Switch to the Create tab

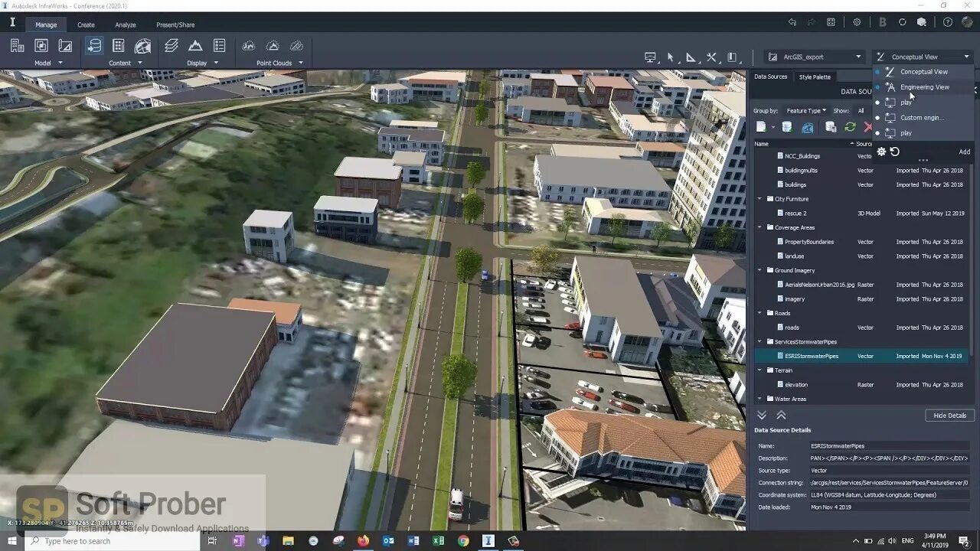[86, 25]
